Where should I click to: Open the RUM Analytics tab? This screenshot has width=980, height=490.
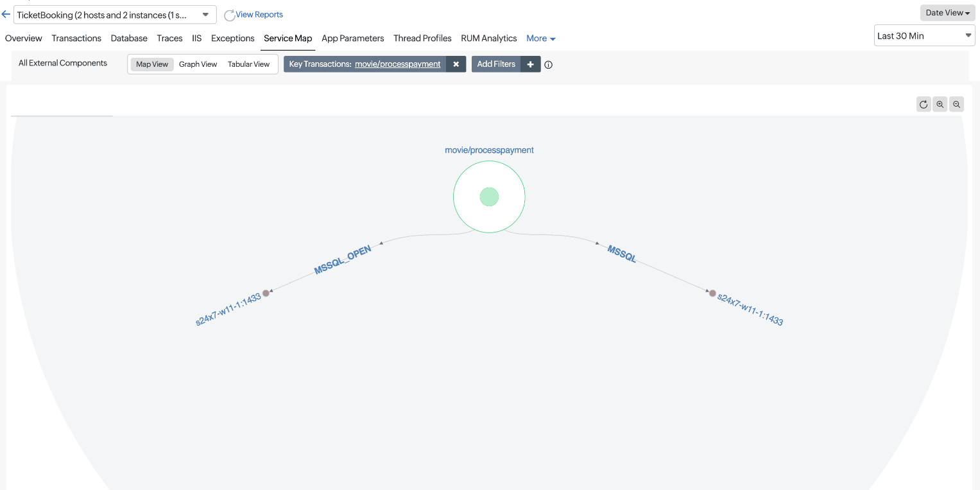click(488, 39)
